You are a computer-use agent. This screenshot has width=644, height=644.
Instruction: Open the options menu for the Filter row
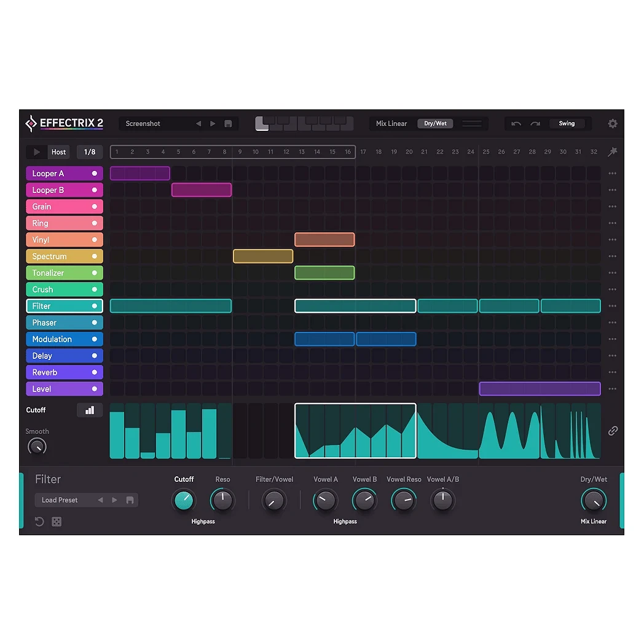tap(612, 305)
